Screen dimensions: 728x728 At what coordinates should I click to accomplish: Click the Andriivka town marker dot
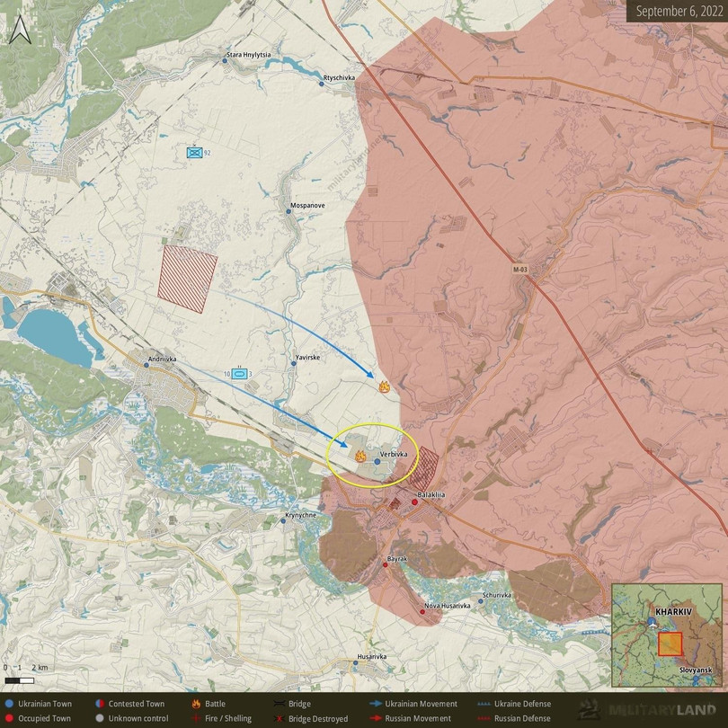click(146, 365)
